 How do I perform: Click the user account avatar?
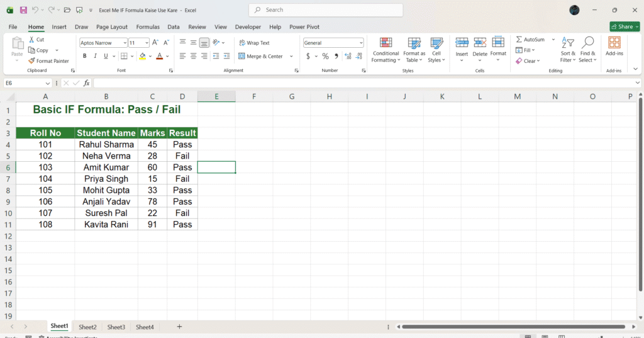575,10
